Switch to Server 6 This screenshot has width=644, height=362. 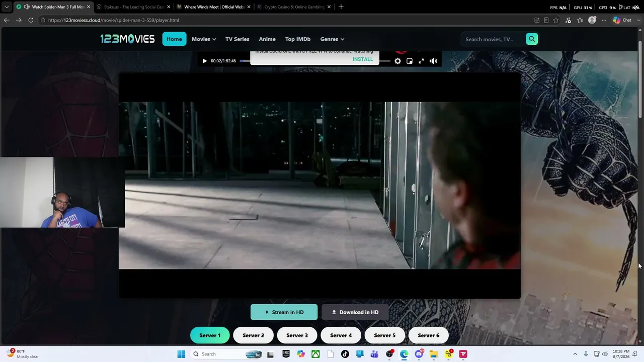428,335
